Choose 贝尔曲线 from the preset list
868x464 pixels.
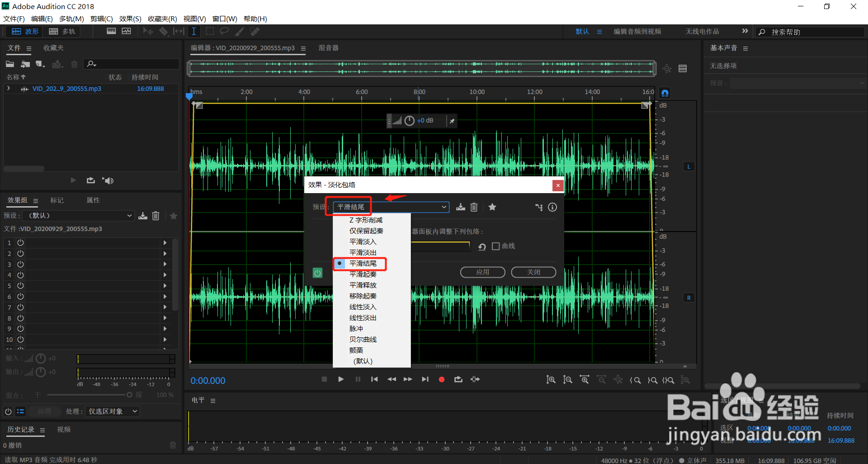click(363, 340)
